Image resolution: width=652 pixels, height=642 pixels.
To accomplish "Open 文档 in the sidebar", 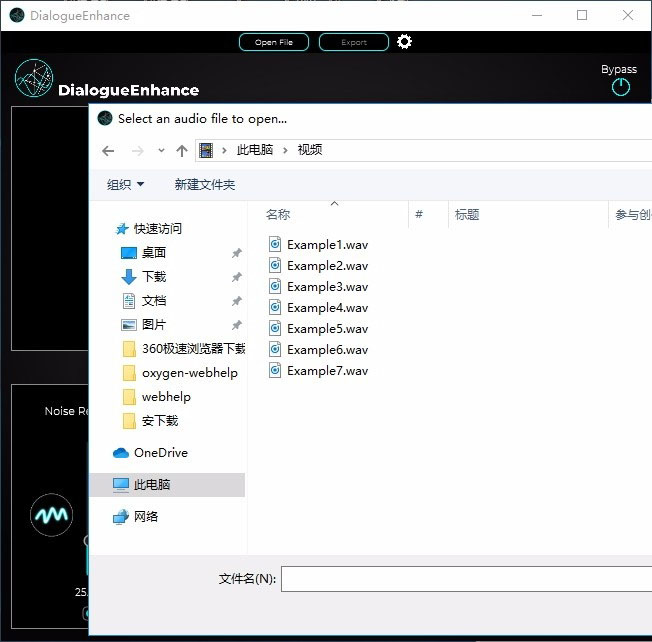I will pos(154,301).
